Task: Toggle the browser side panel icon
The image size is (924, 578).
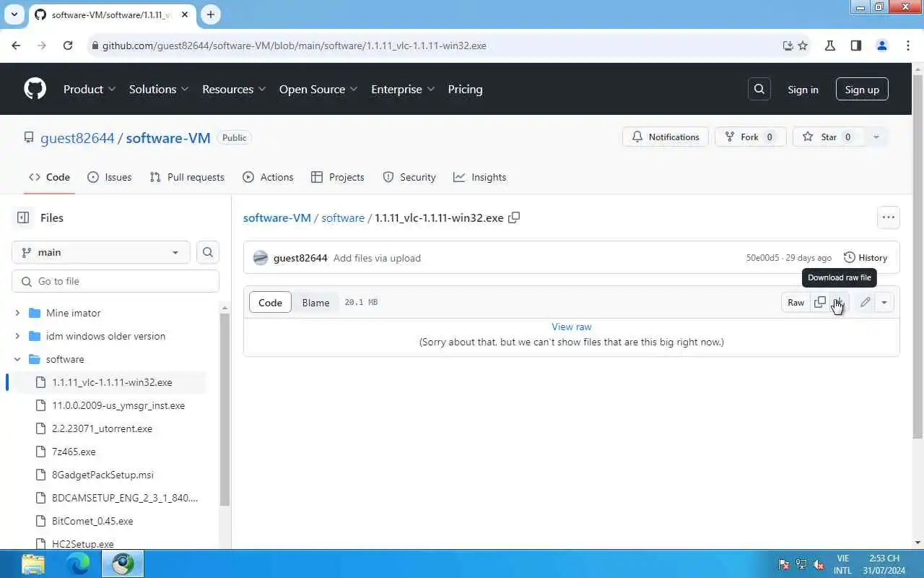Action: point(856,46)
